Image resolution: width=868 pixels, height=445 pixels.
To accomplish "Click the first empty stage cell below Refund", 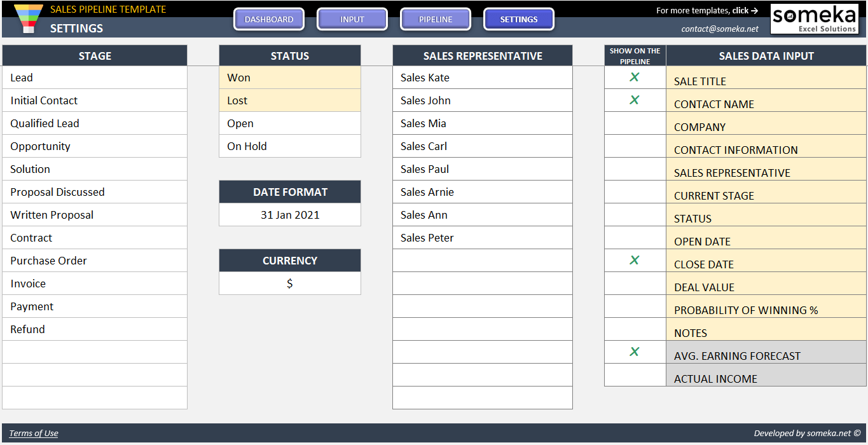I will point(95,352).
